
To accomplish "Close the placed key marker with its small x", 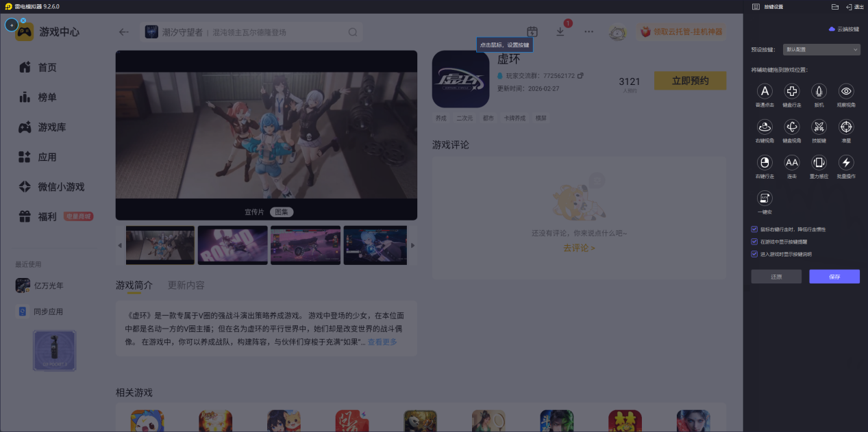I will [23, 19].
